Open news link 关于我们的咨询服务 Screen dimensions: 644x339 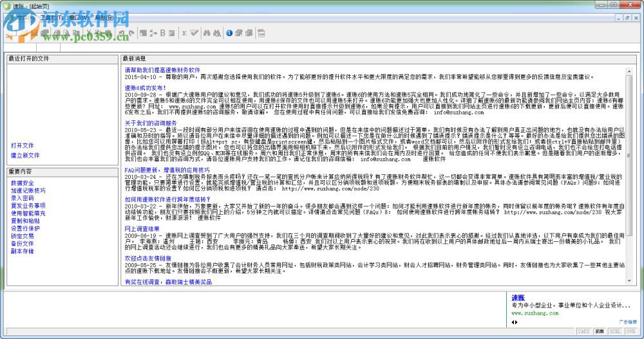point(151,123)
